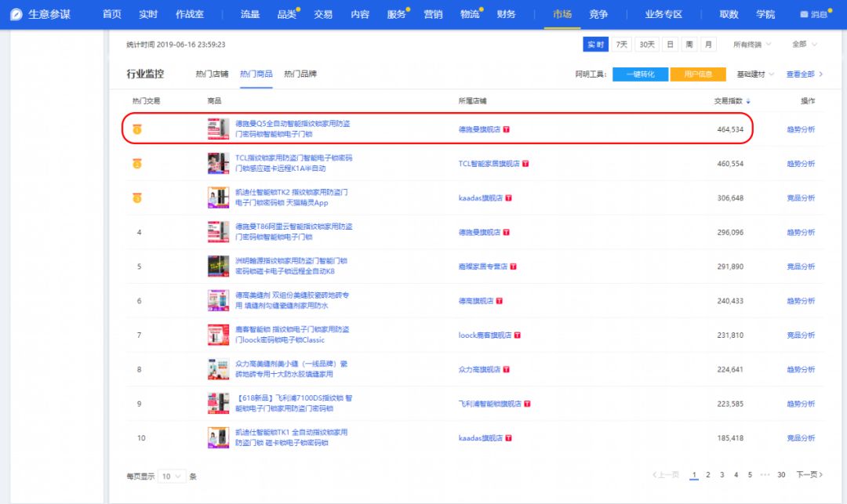Open the 竞争 menu item
Viewport: 847px width, 504px height.
coord(598,15)
